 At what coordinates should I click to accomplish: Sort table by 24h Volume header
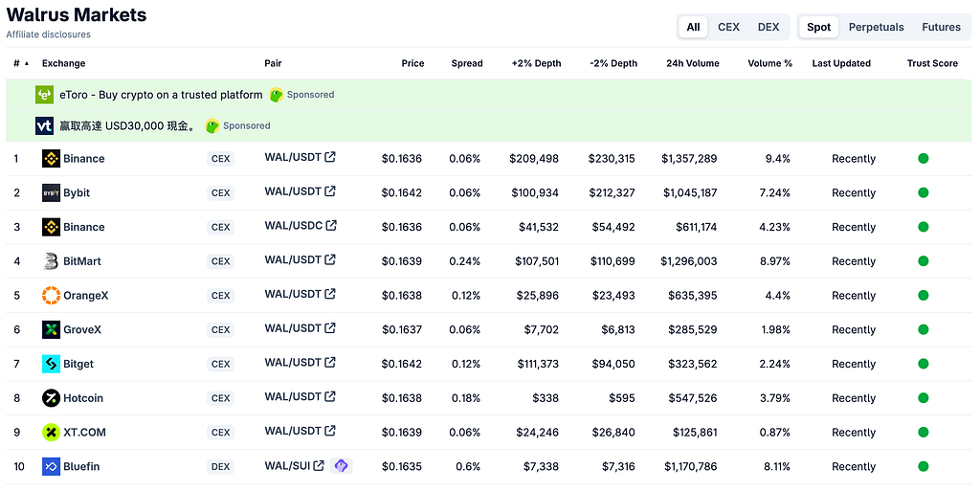pyautogui.click(x=693, y=63)
